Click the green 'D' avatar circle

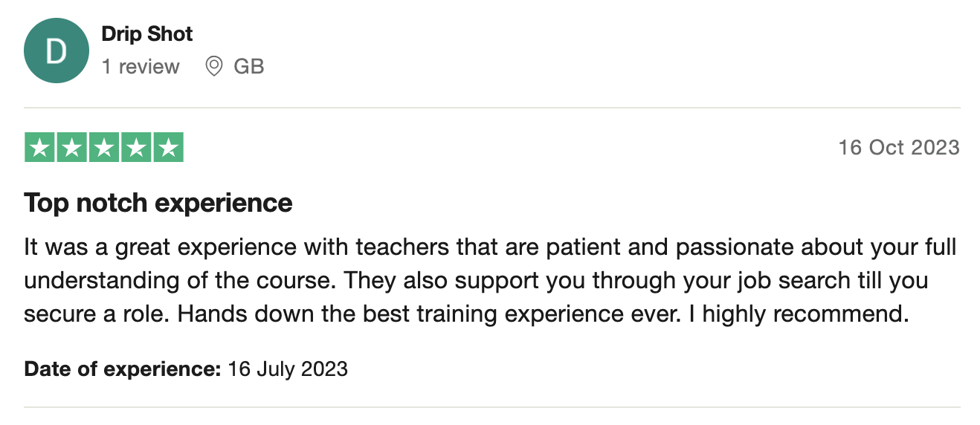57,51
